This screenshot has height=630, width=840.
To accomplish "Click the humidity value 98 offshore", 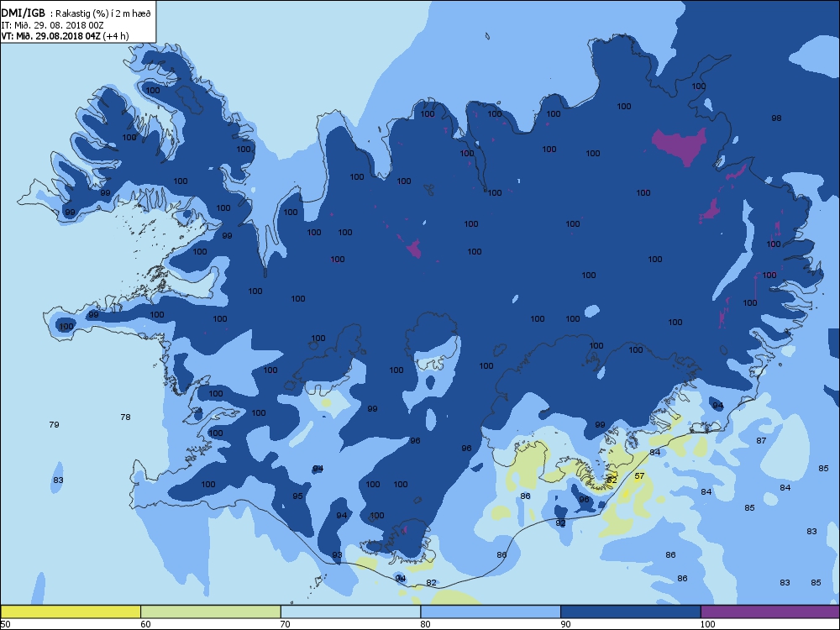I will click(776, 118).
